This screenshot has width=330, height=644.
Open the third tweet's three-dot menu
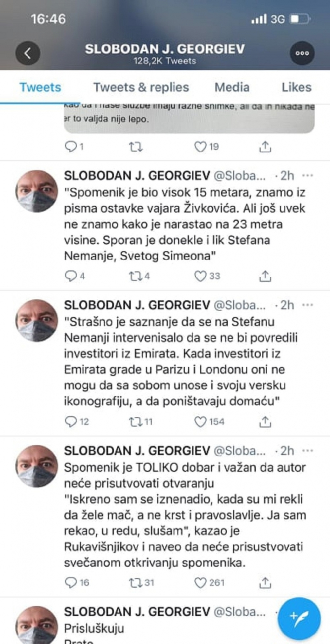coord(308,451)
